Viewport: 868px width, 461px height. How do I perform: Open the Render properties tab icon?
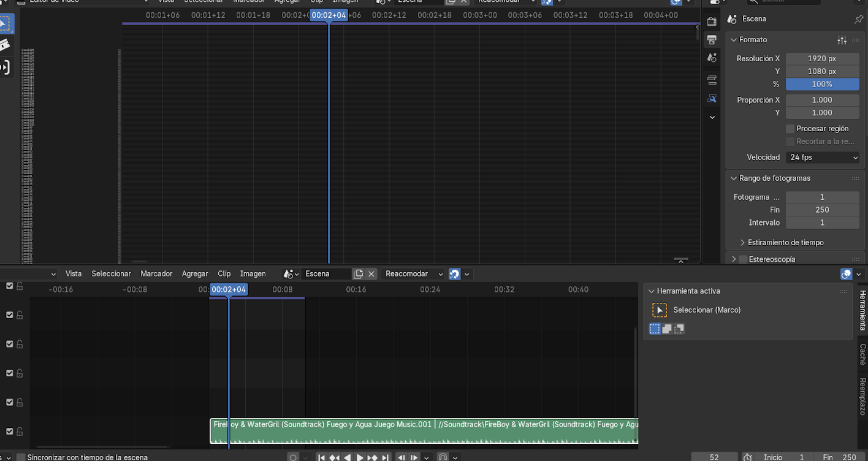(712, 21)
